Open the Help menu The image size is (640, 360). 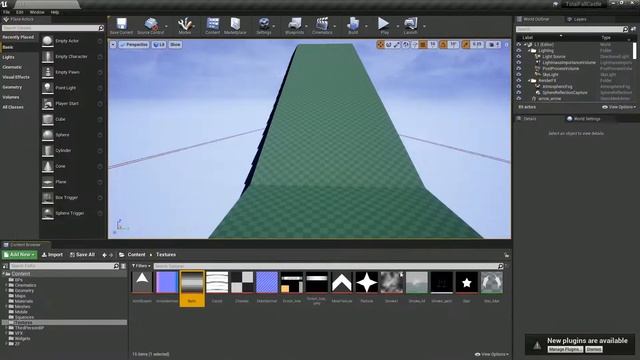pyautogui.click(x=55, y=12)
